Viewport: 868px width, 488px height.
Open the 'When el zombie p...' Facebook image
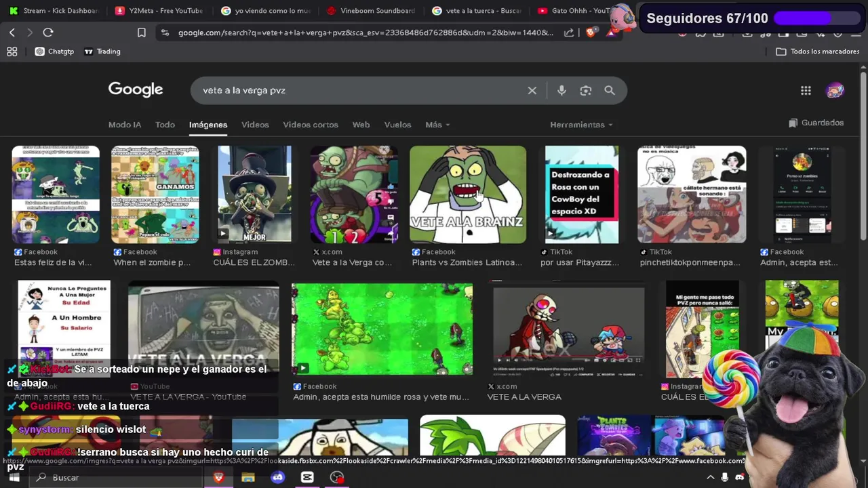(155, 195)
